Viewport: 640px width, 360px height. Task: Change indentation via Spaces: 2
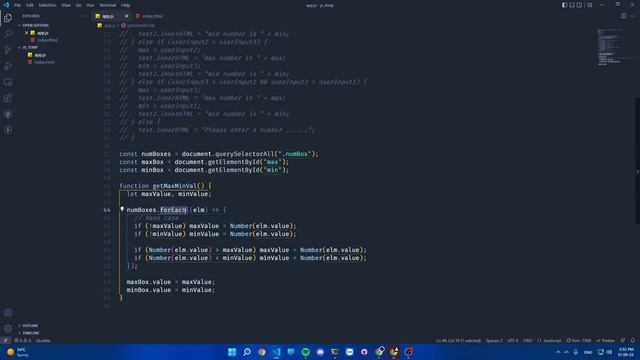click(x=494, y=340)
